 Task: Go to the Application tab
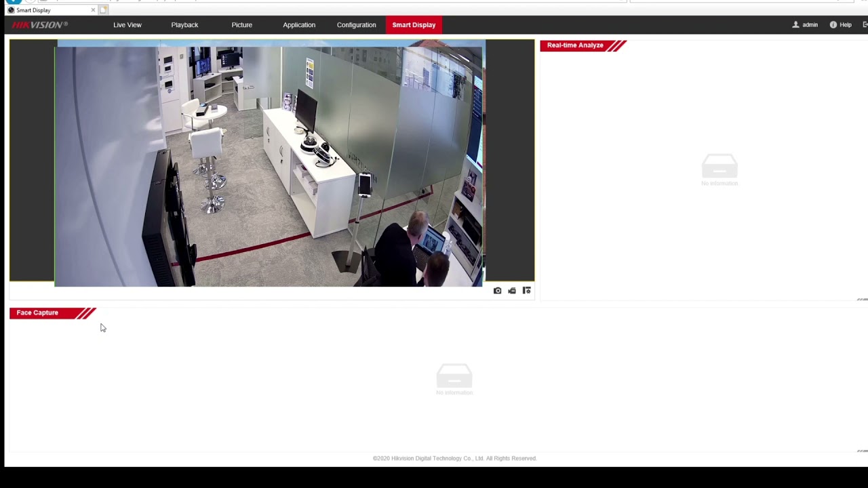click(x=299, y=25)
